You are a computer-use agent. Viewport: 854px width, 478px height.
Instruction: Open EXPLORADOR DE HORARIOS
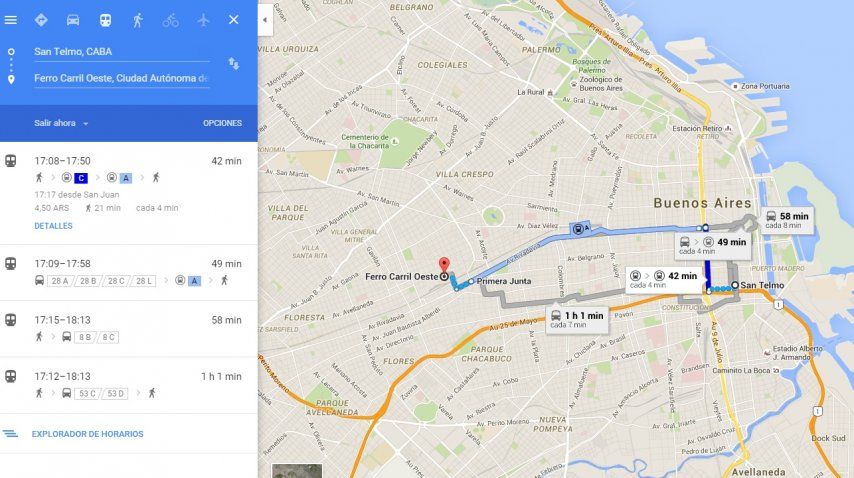click(x=87, y=434)
